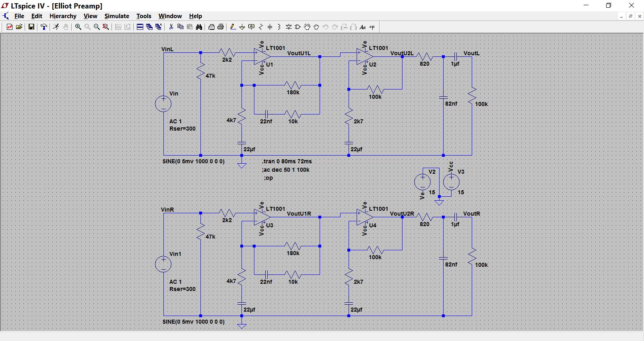Click the V2 voltage source symbol
Image resolution: width=644 pixels, height=341 pixels.
422,182
